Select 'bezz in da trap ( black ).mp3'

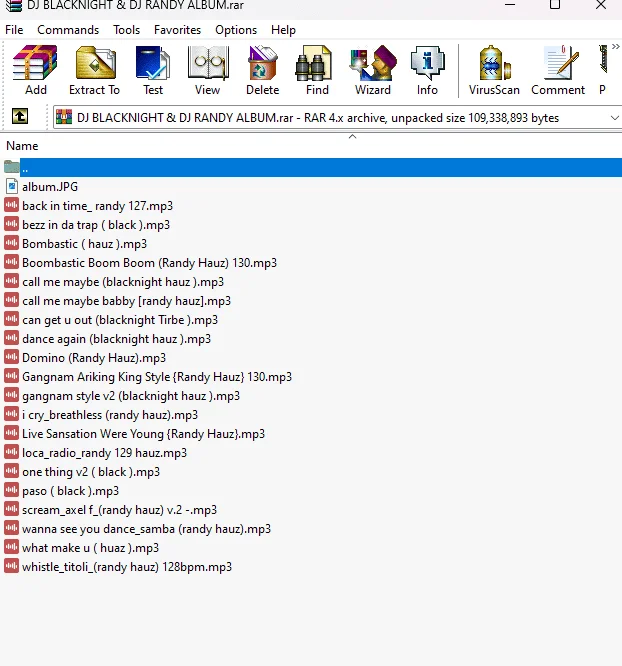[x=96, y=225]
